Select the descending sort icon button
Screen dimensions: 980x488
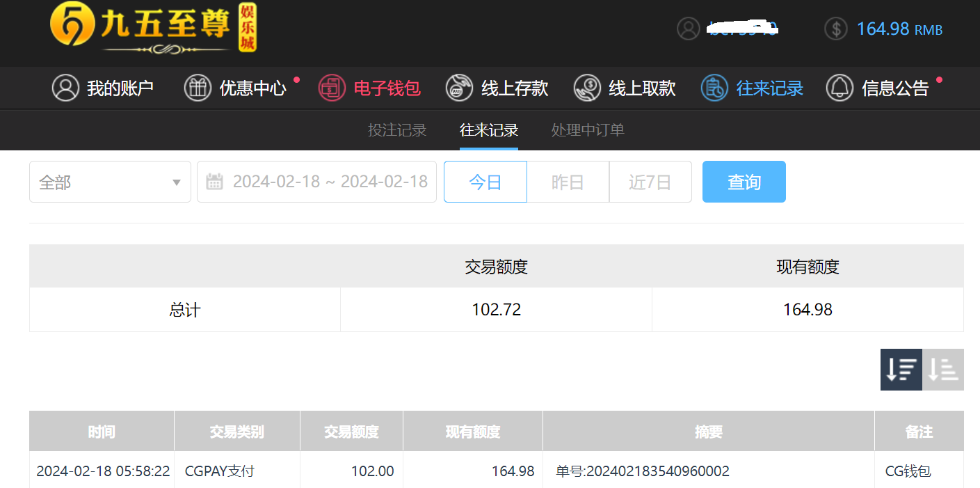tap(901, 370)
